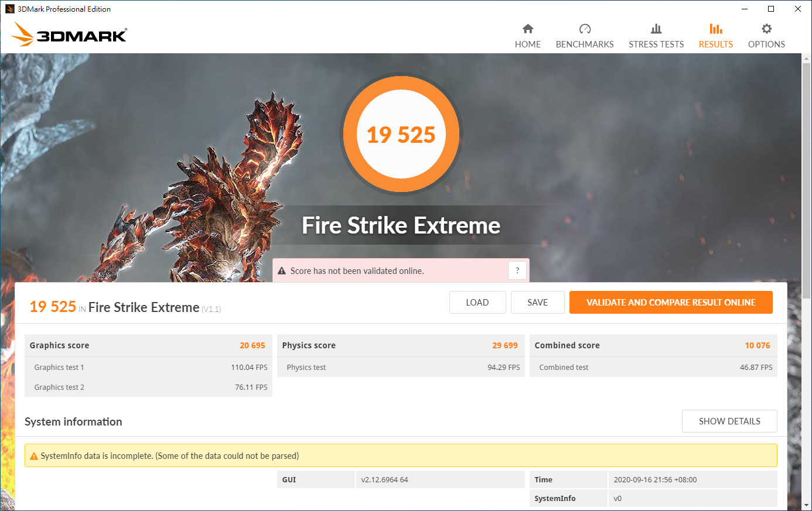Click Combined test row 46.87 FPS
Screen dimensions: 812x511
click(x=654, y=367)
